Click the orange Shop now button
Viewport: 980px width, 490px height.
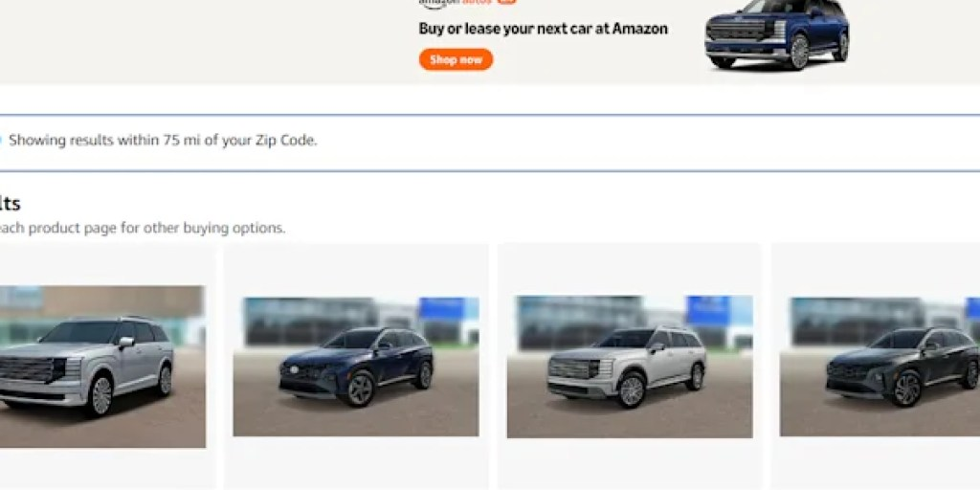pyautogui.click(x=456, y=60)
